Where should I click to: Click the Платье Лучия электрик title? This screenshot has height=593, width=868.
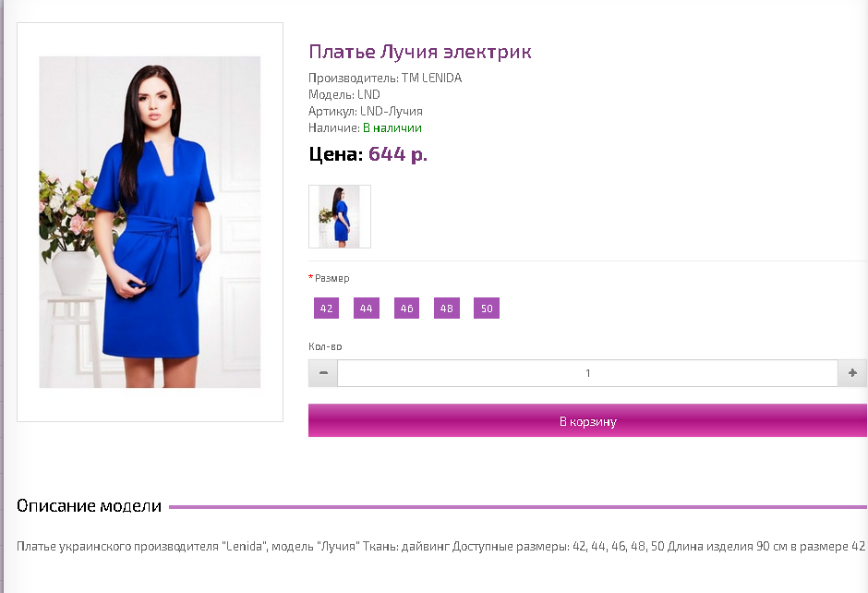(419, 52)
